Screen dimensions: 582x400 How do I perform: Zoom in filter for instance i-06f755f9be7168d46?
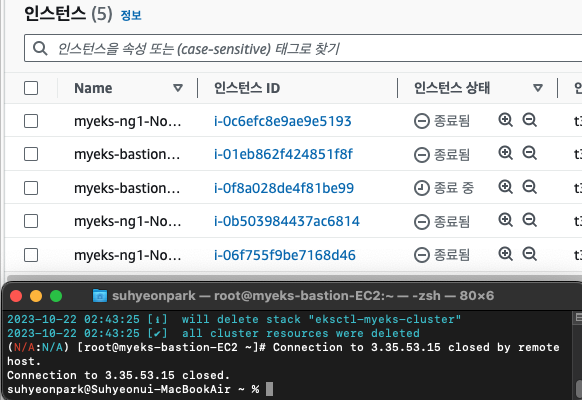[505, 254]
